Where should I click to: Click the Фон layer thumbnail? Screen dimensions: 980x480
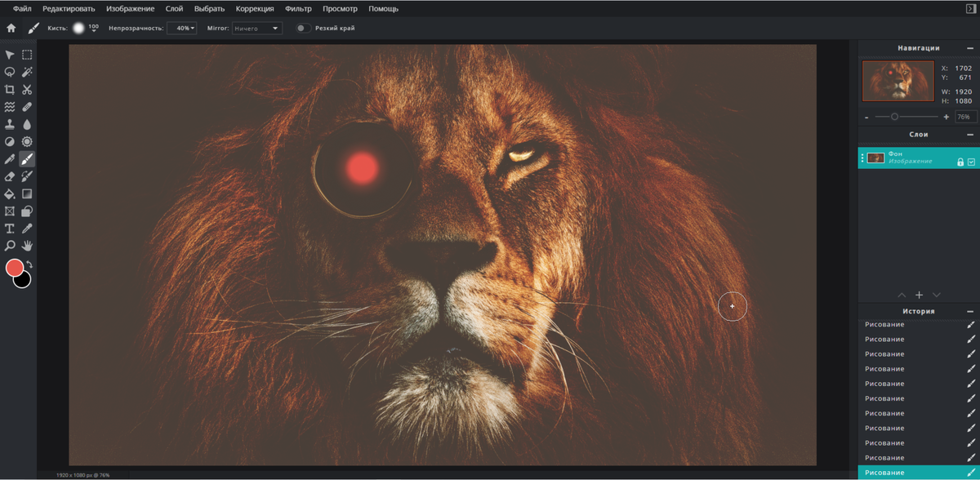[876, 158]
